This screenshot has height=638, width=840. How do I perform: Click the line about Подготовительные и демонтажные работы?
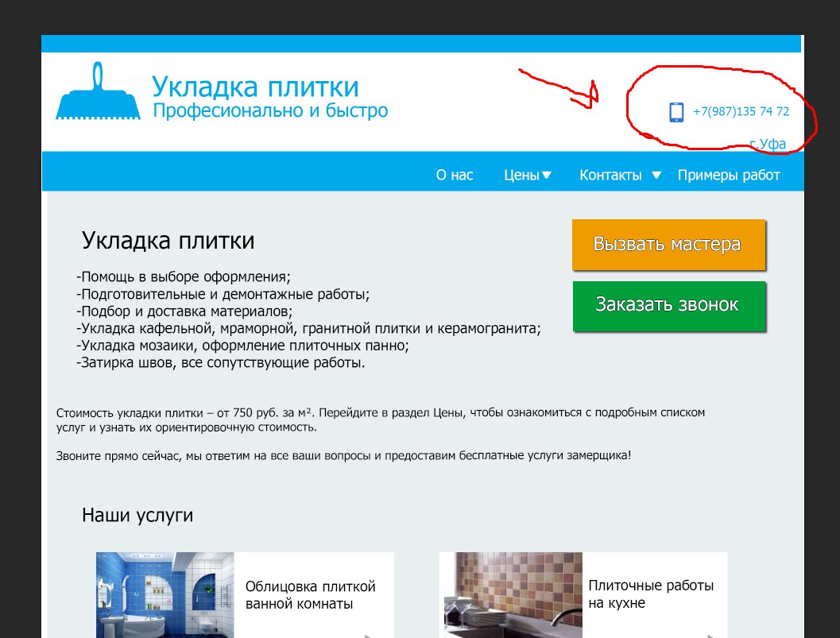pos(223,294)
